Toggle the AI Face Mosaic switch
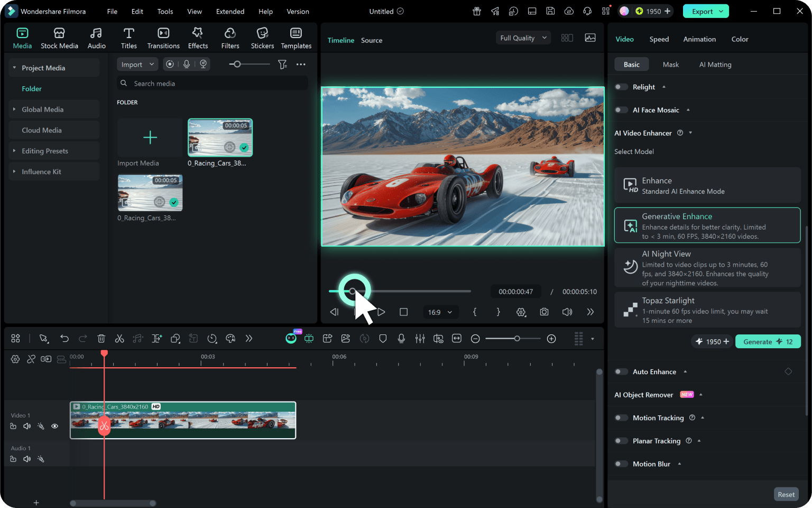 tap(621, 110)
